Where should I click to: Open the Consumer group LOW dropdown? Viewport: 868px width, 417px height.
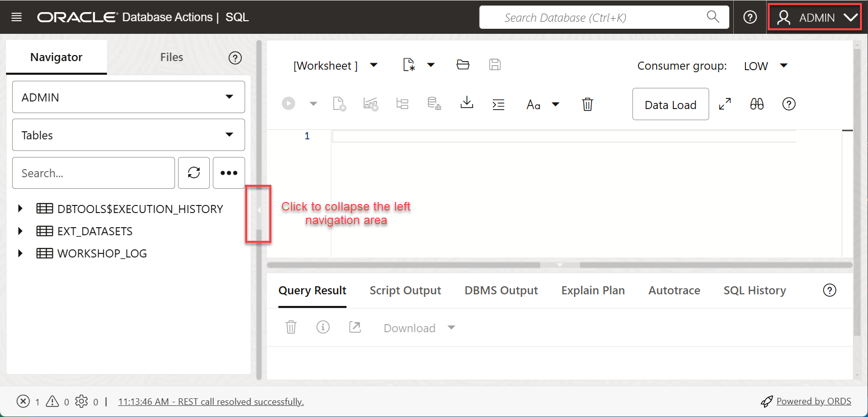click(766, 66)
